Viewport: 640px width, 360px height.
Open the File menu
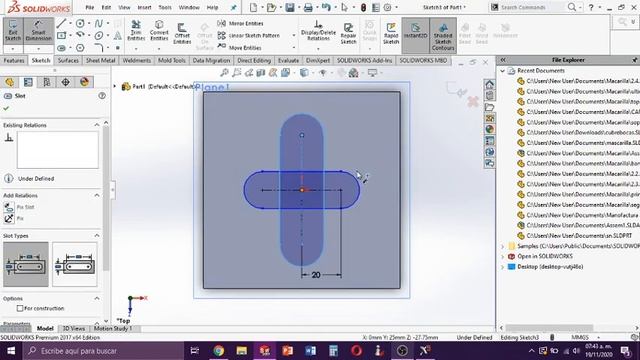click(90, 7)
